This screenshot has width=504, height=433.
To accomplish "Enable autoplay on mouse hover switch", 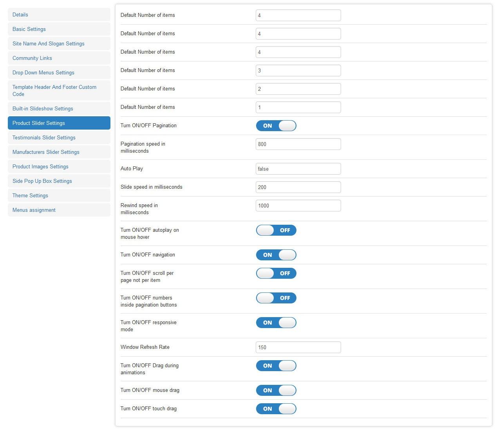I will pyautogui.click(x=276, y=230).
